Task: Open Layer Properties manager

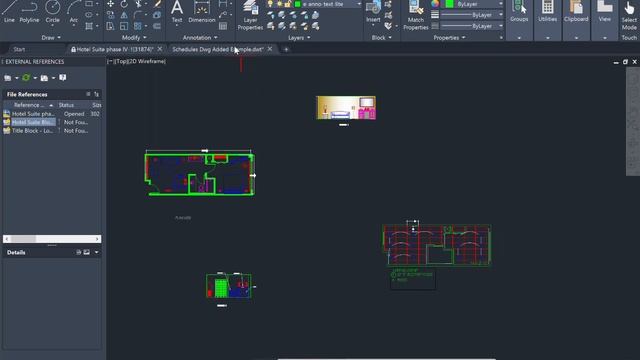Action: (250, 15)
